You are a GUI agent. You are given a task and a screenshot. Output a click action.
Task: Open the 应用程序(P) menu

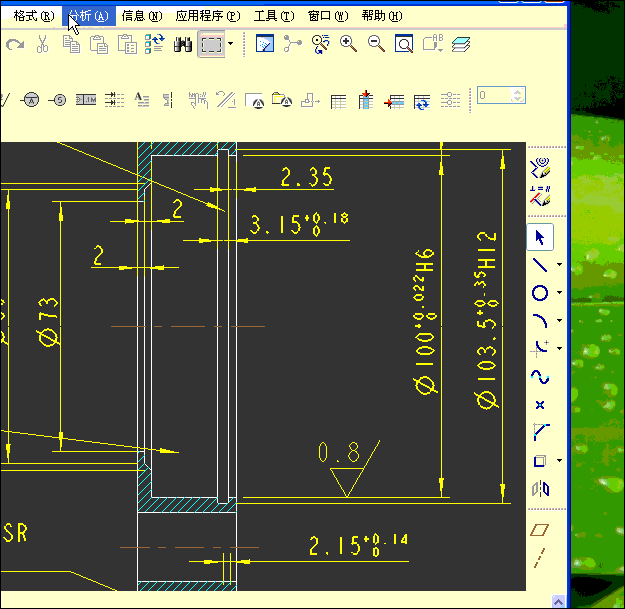coord(208,16)
